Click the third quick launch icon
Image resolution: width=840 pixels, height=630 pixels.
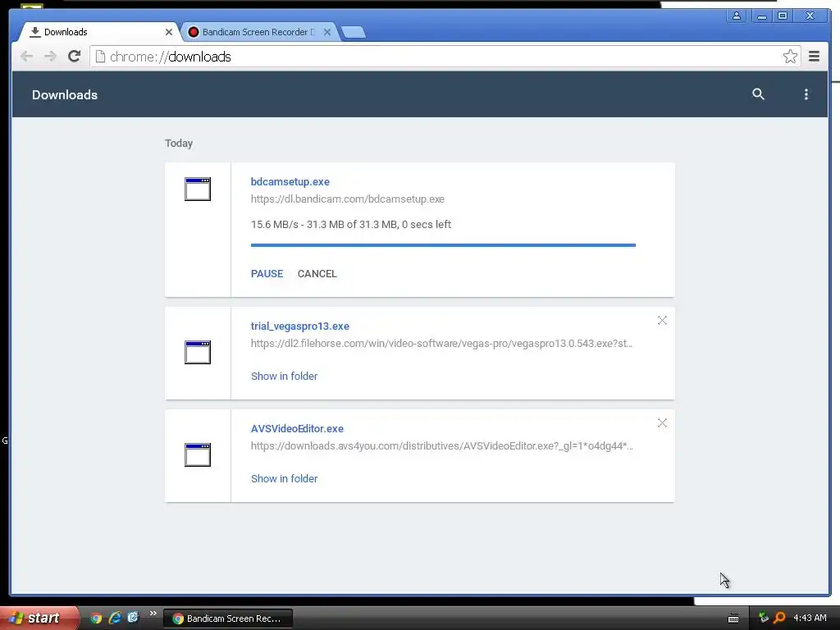pyautogui.click(x=133, y=617)
